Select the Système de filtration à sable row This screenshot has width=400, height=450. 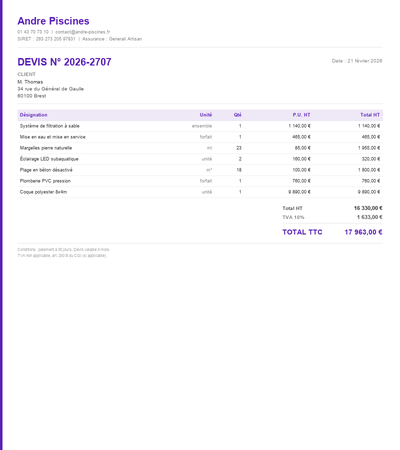(x=200, y=126)
